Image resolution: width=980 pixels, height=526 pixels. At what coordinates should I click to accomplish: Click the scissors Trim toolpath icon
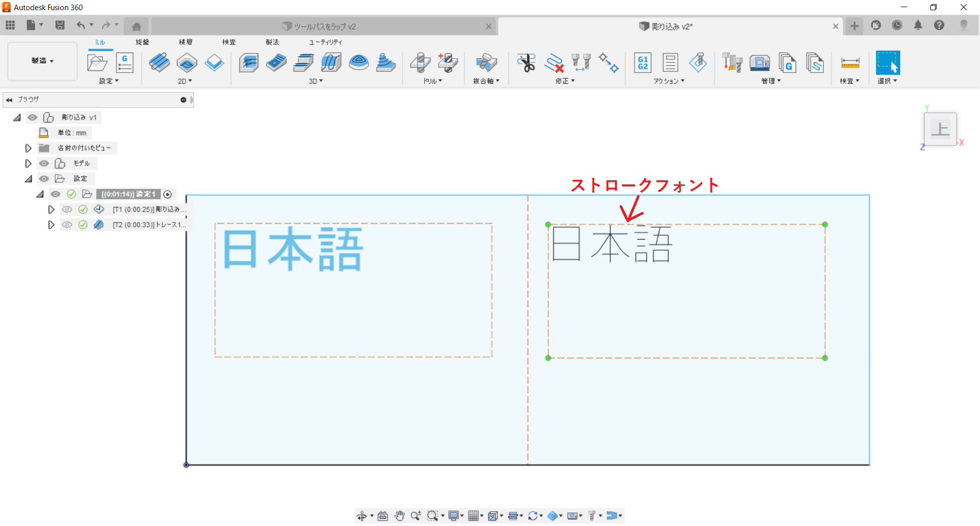tap(526, 63)
